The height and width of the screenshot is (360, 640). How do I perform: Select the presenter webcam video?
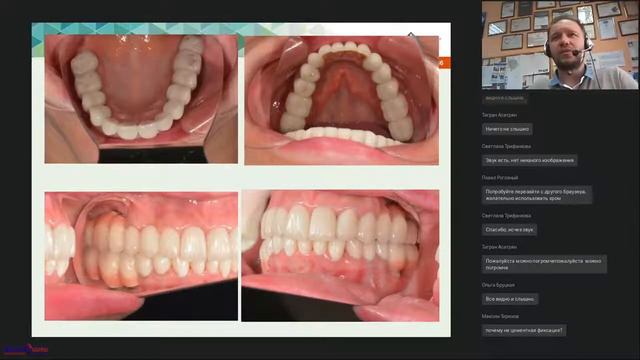click(560, 45)
